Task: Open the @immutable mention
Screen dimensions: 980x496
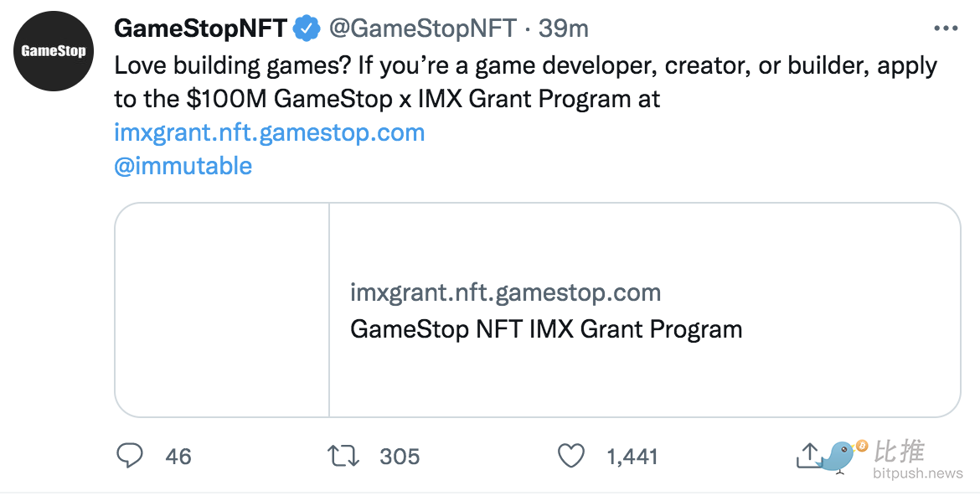Action: pos(183,166)
